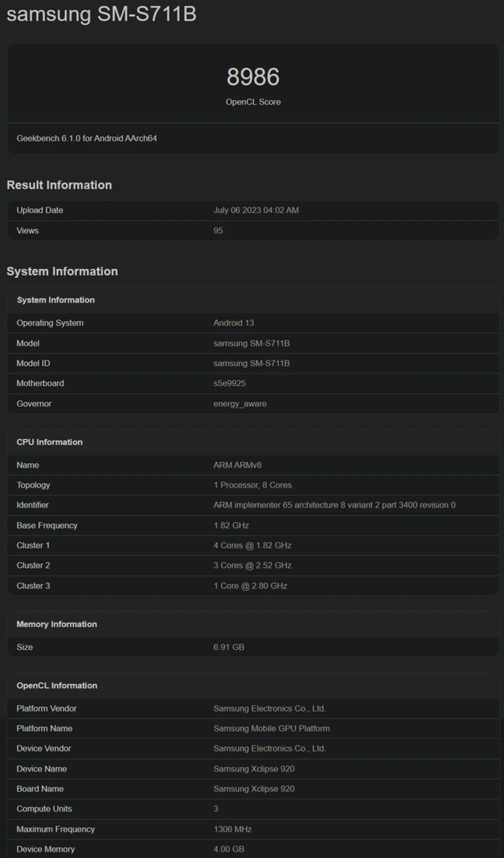Click the Base Frequency value '1.82 GHz'
The width and height of the screenshot is (504, 858).
coord(231,525)
